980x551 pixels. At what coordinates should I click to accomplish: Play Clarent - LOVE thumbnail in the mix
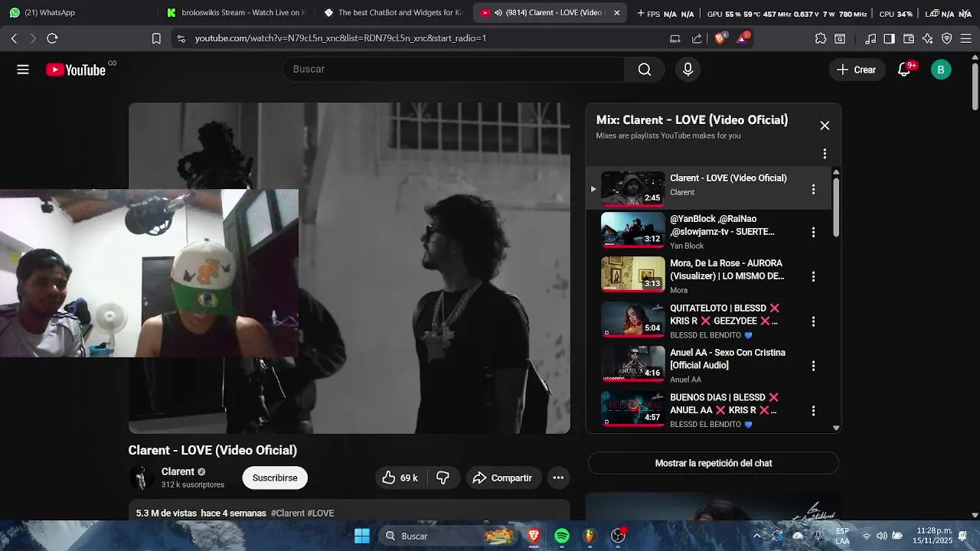(632, 188)
